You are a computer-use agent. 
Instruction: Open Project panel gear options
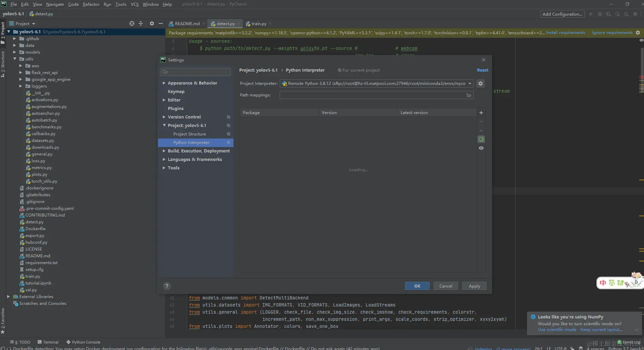(x=152, y=23)
